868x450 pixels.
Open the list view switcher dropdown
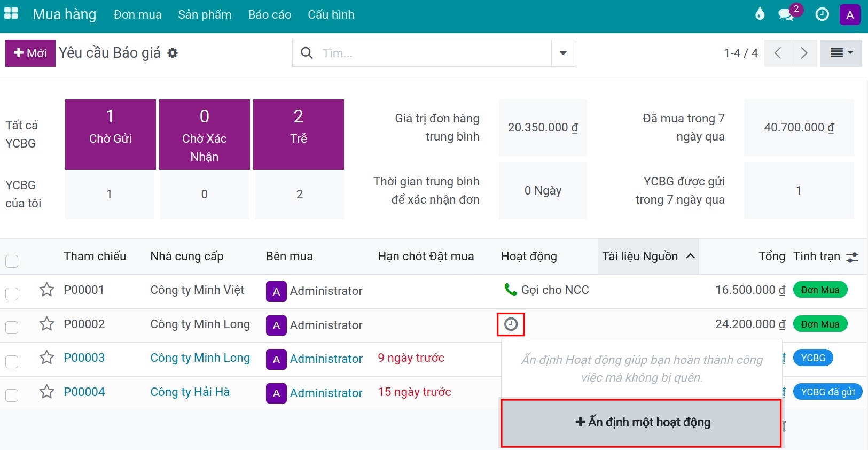[841, 53]
